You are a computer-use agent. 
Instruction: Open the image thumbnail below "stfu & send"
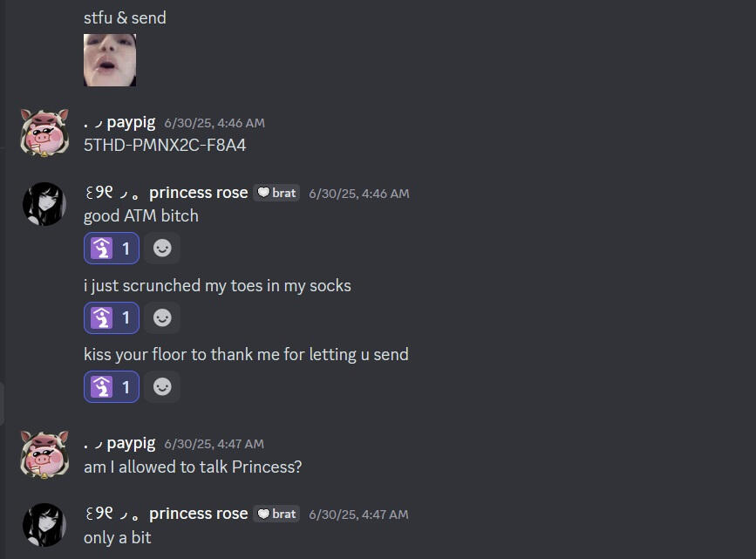(110, 60)
